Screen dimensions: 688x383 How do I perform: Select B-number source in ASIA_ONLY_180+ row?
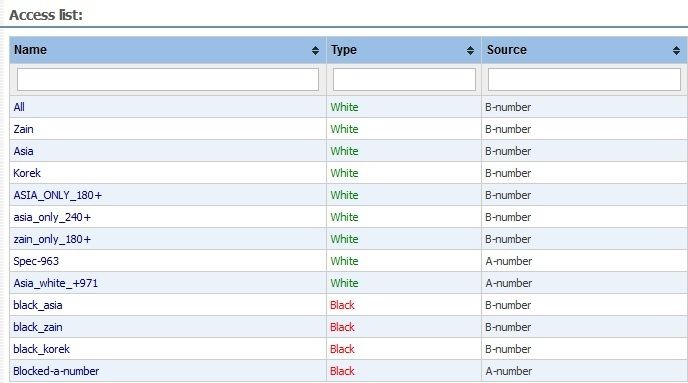click(x=508, y=195)
